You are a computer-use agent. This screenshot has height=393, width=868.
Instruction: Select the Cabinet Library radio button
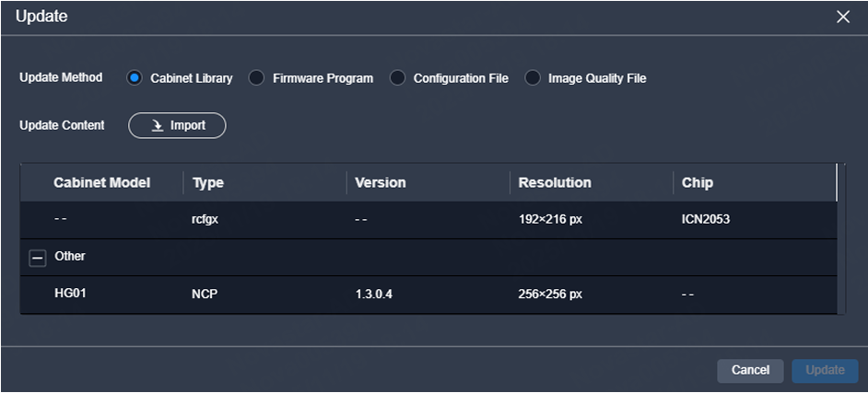coord(135,78)
